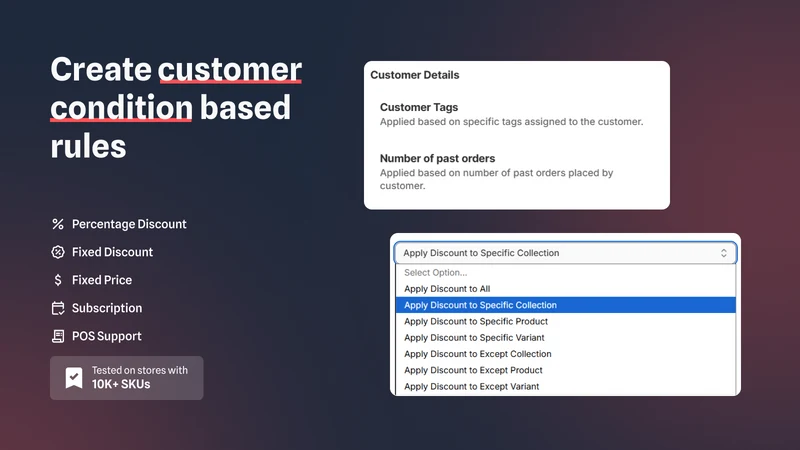
Task: Click the receipt icon beside POS Support
Action: tap(58, 336)
